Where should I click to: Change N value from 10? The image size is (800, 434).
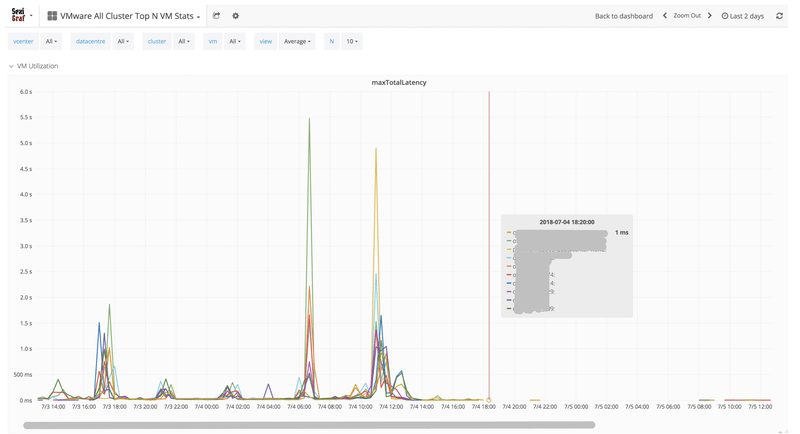[352, 41]
